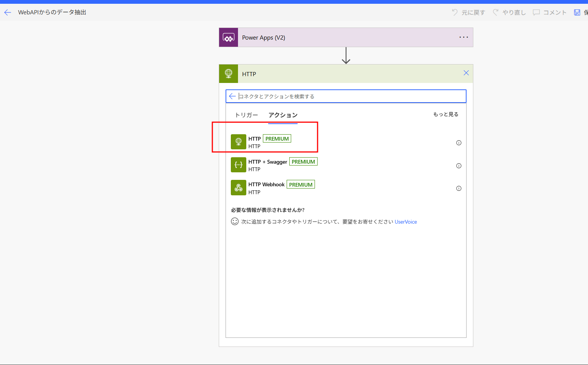Close the HTTP action card

tap(466, 73)
